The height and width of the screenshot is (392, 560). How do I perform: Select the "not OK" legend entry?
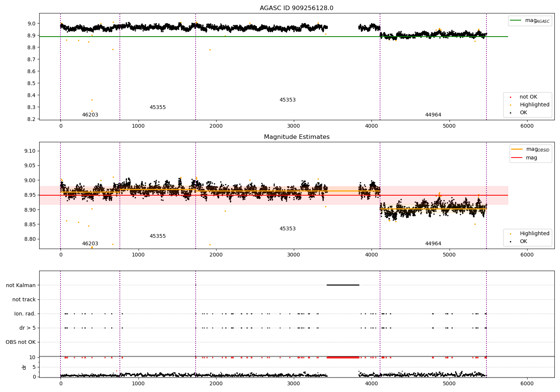(x=528, y=97)
